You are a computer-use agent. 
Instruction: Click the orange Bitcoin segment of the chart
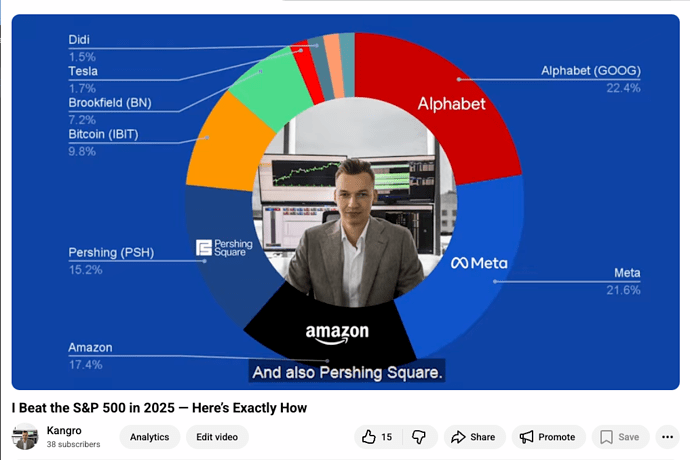(x=227, y=145)
